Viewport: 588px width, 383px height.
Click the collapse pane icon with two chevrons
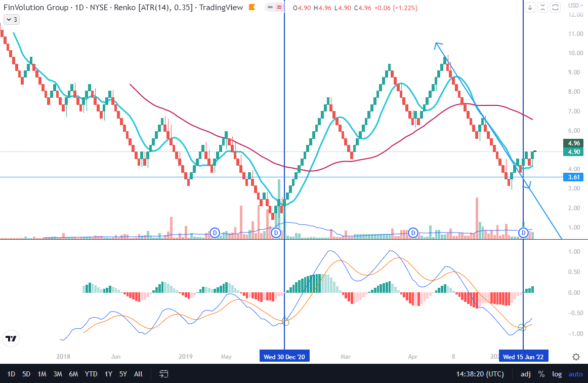click(542, 7)
